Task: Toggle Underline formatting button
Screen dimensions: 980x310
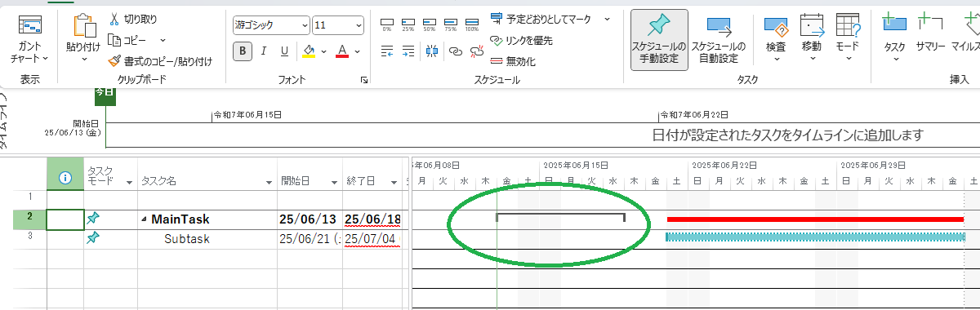Action: coord(284,51)
